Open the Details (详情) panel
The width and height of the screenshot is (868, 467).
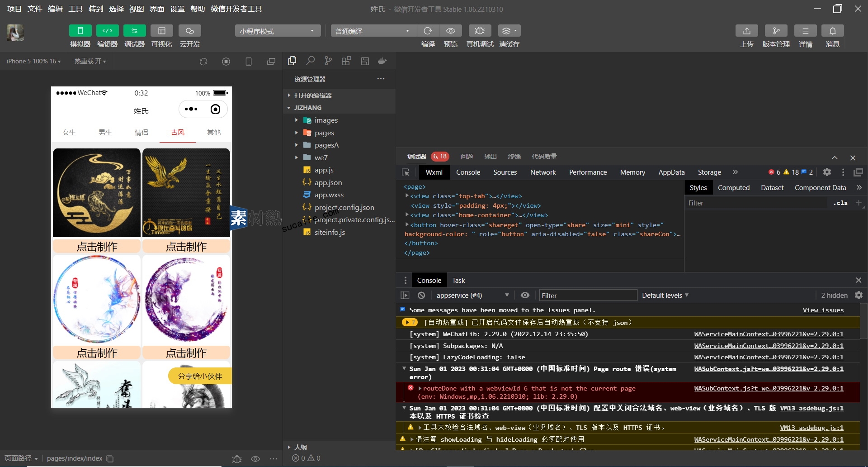806,31
